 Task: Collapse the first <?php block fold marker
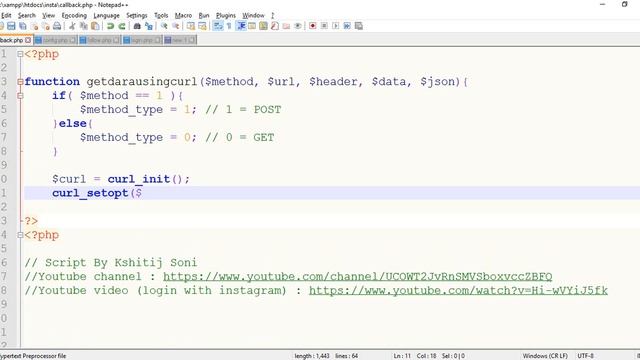[20, 54]
